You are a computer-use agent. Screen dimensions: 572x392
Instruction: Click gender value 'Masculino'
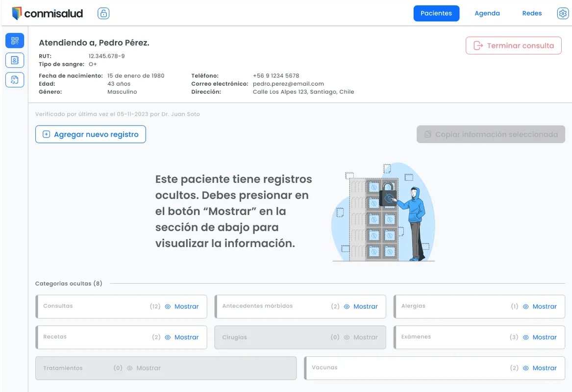pyautogui.click(x=122, y=92)
